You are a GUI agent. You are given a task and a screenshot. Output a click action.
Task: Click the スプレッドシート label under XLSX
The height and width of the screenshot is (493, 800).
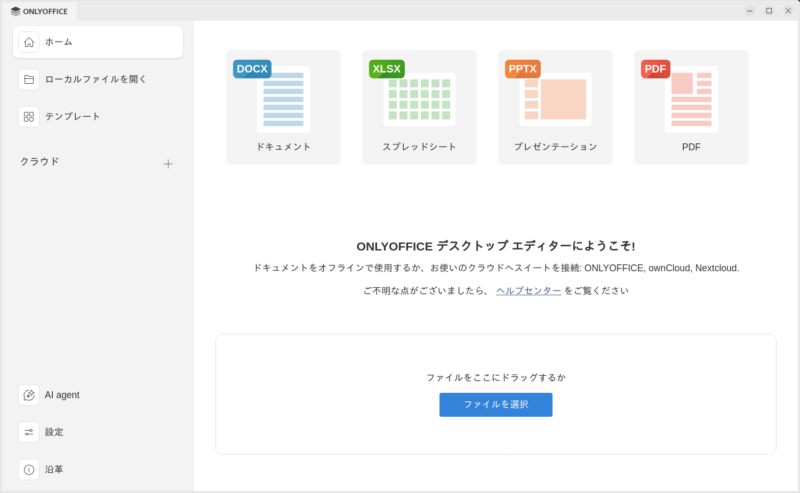(419, 147)
